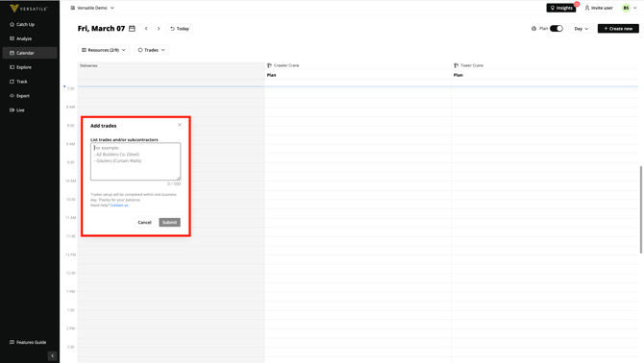Open Resources (2/9) filter dropdown
The height and width of the screenshot is (363, 644).
[104, 50]
